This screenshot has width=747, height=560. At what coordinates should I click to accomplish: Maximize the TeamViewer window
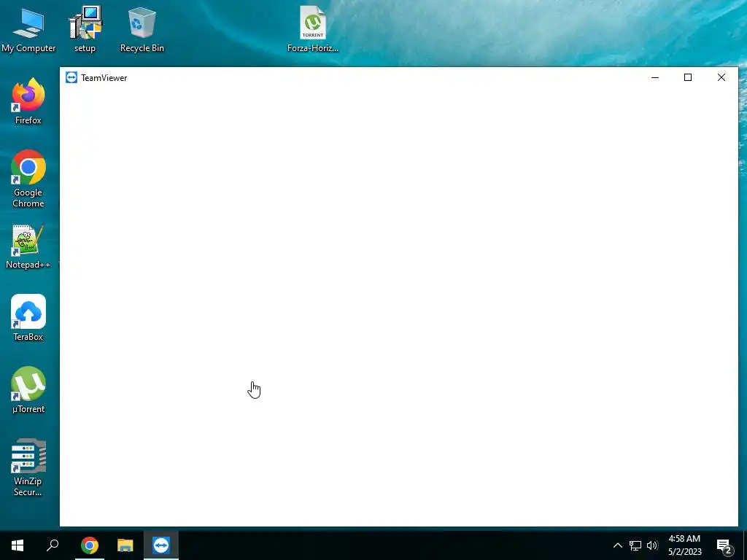688,77
